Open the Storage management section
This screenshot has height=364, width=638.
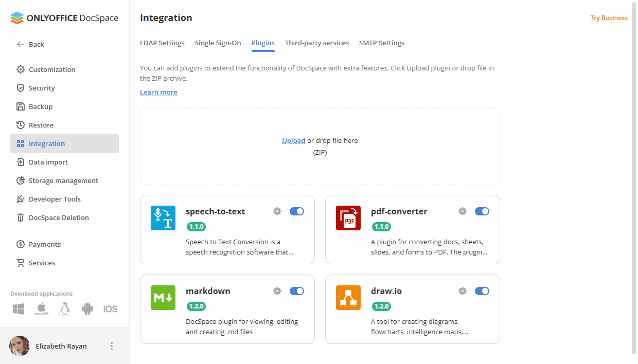63,180
